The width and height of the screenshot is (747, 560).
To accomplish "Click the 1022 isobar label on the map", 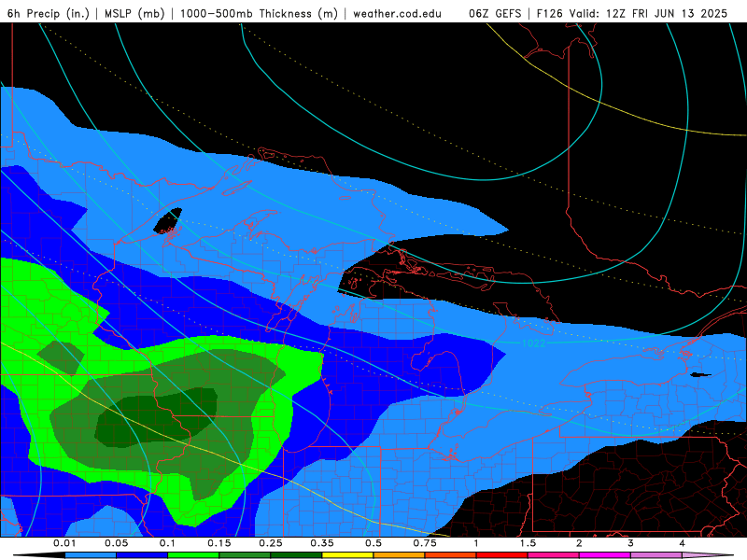I will [533, 343].
